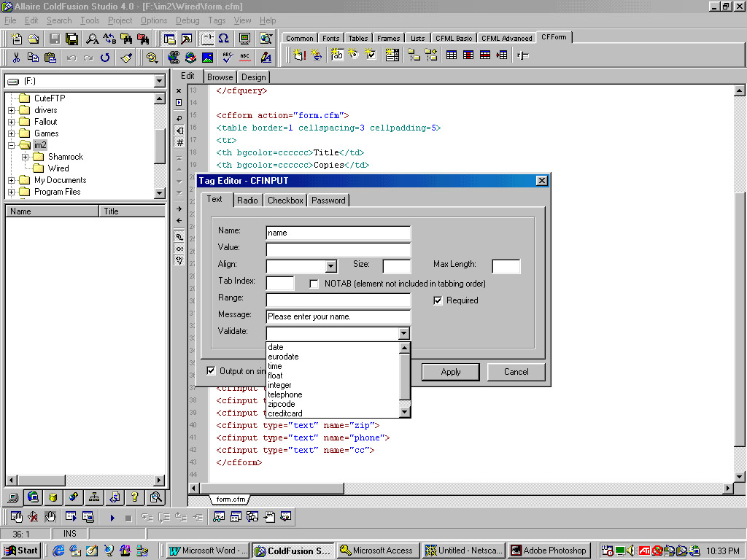
Task: Switch to the Radio tab
Action: tap(248, 201)
